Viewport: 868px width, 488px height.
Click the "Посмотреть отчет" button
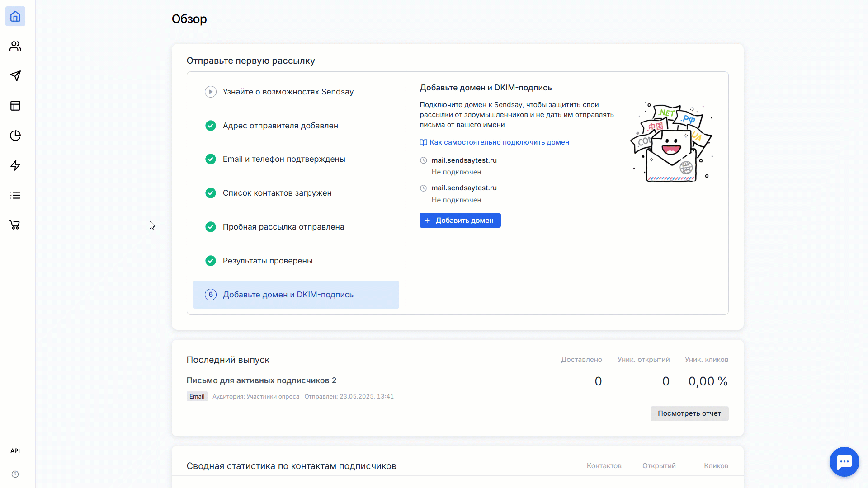[x=689, y=413]
